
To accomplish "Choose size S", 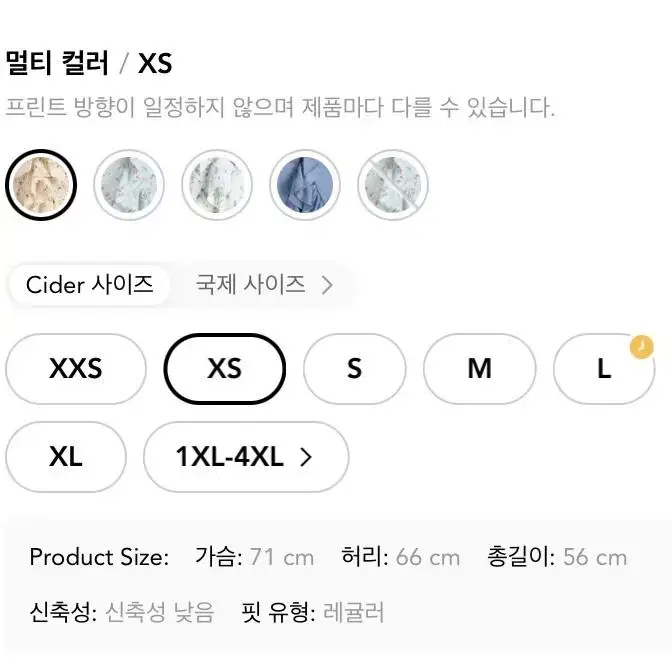I will tap(354, 369).
